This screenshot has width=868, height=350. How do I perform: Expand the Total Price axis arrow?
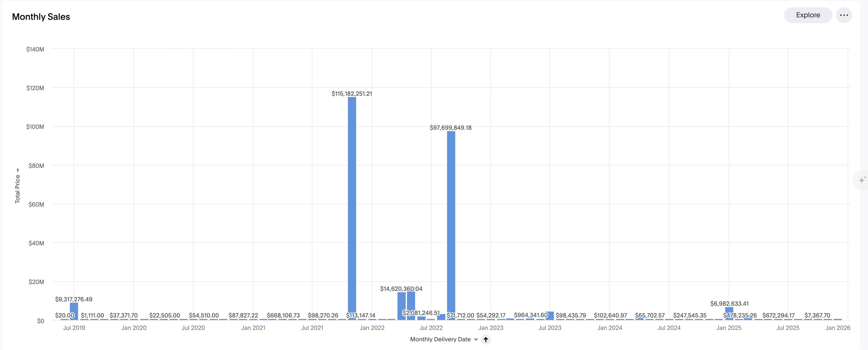[18, 170]
